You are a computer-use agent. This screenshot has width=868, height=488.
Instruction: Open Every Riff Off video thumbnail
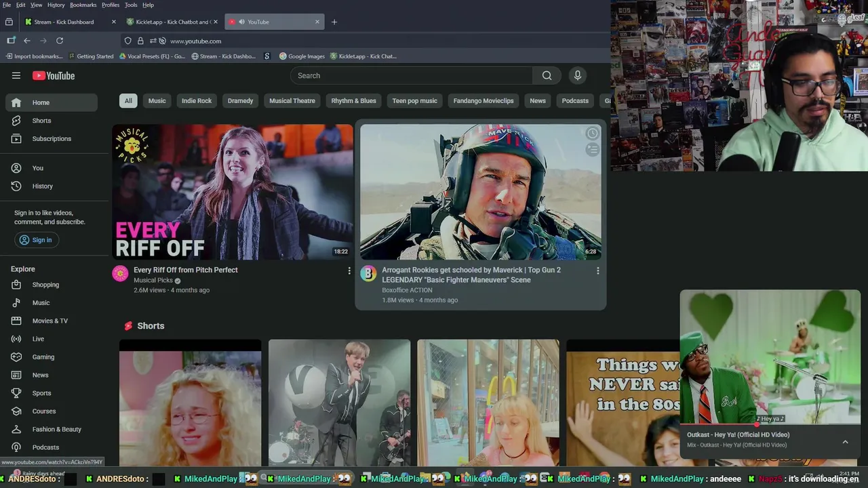coord(233,192)
